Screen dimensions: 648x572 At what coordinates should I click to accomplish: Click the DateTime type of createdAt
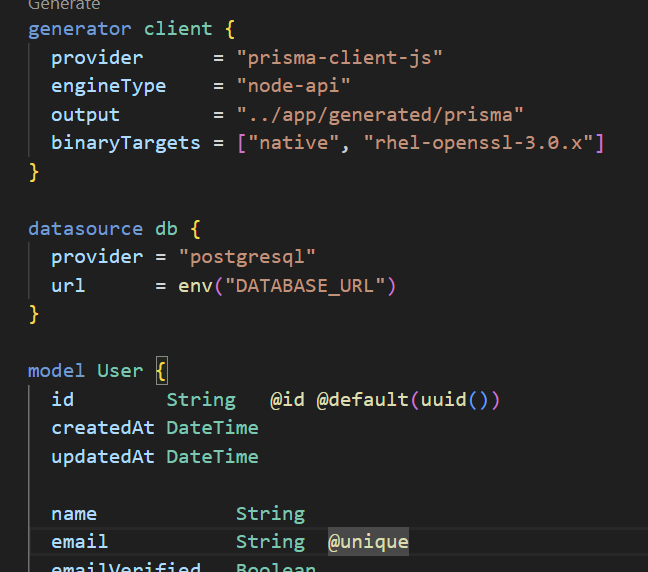(212, 428)
